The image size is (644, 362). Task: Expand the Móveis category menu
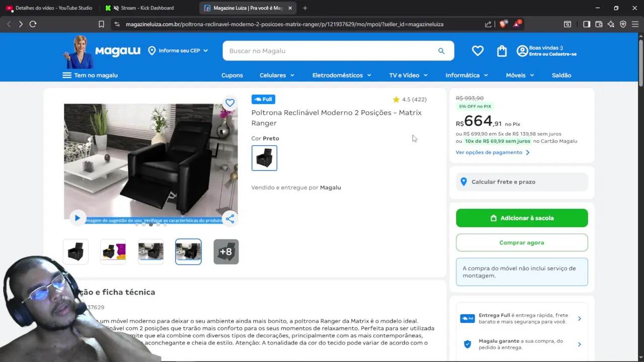(520, 75)
